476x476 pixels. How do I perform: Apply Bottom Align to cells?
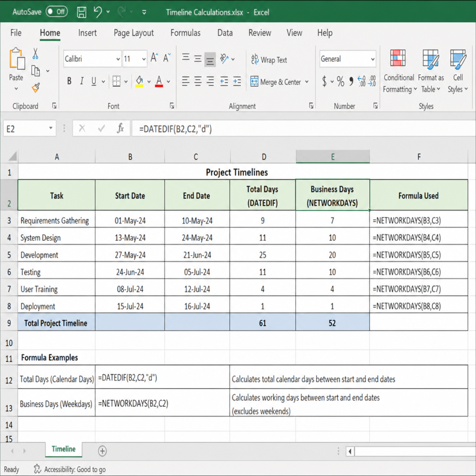click(210, 59)
